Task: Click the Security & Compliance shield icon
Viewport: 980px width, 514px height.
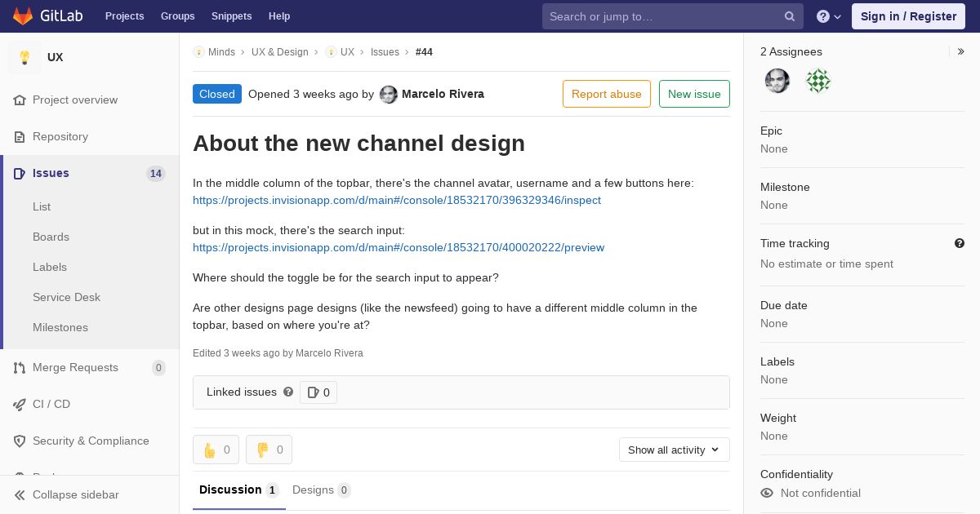Action: [x=20, y=441]
